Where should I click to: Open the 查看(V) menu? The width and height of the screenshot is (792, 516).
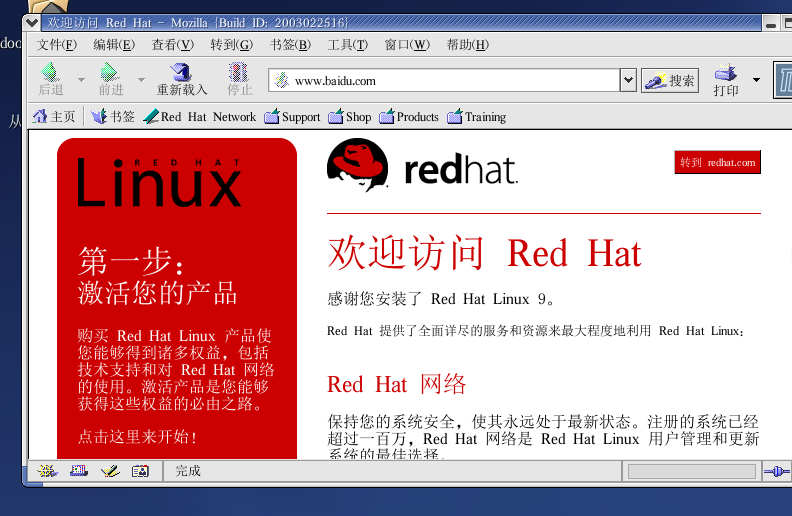[x=173, y=45]
